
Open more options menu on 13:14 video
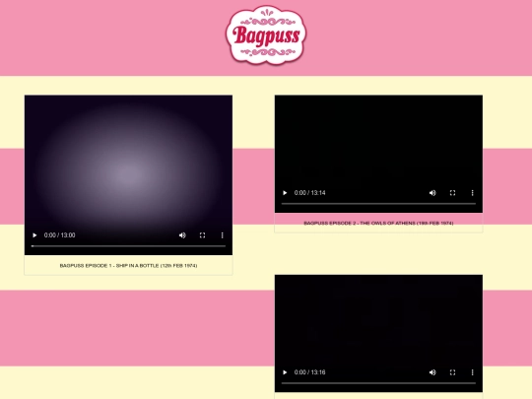(x=472, y=193)
